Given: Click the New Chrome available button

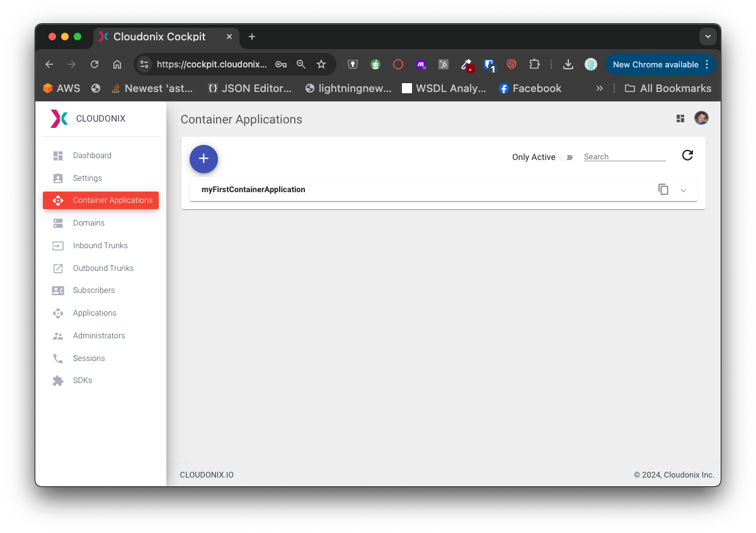Looking at the screenshot, I should pos(655,64).
